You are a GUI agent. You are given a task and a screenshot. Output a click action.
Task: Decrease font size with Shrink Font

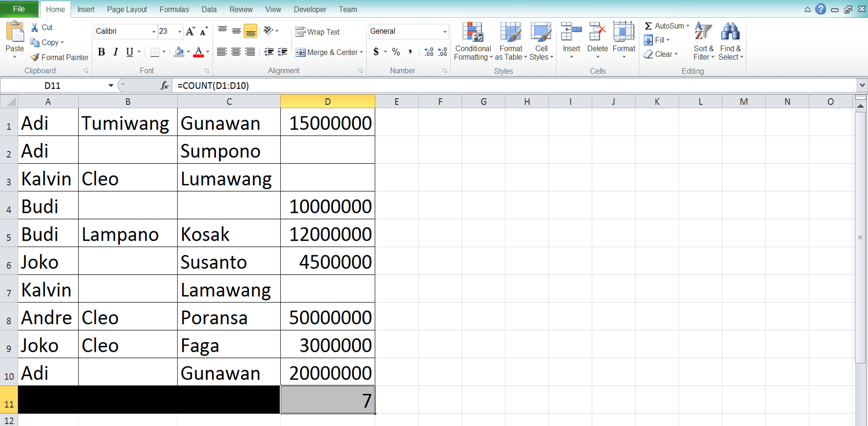click(x=204, y=31)
